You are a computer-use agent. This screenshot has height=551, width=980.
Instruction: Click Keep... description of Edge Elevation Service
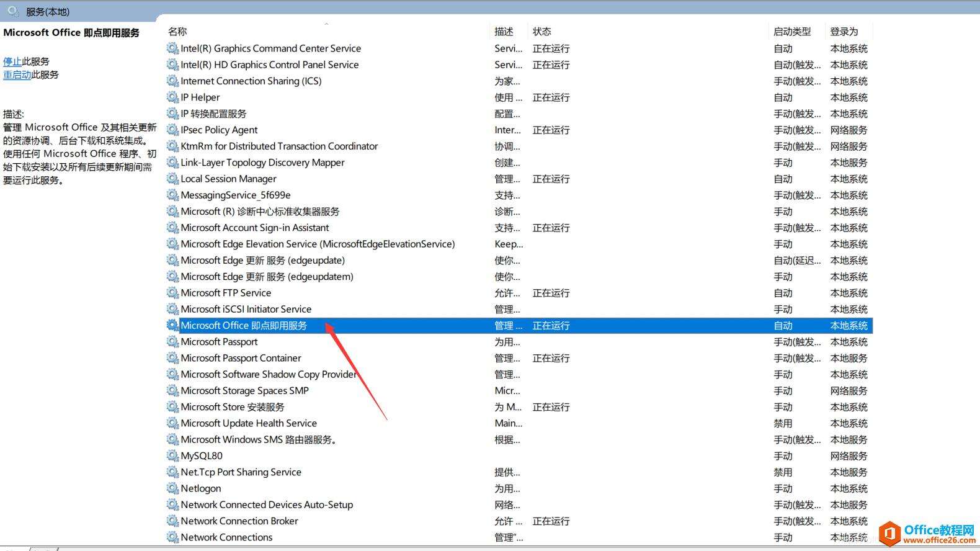pos(509,244)
